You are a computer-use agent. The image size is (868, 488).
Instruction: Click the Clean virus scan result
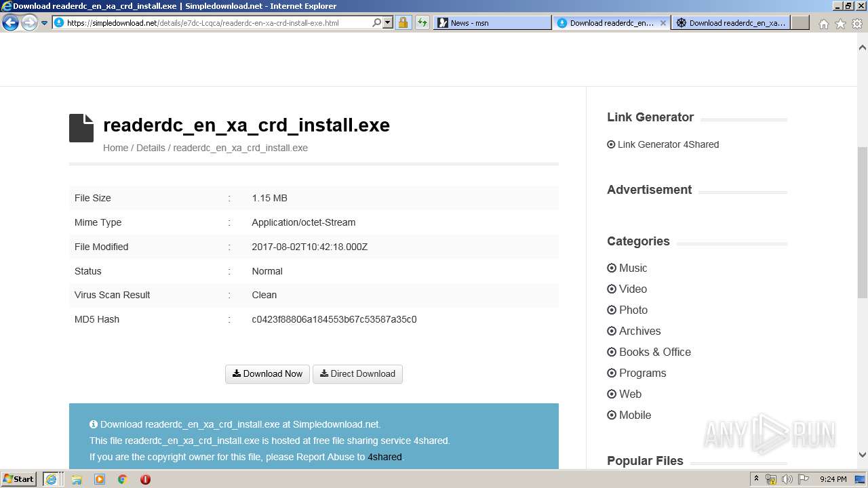(264, 295)
